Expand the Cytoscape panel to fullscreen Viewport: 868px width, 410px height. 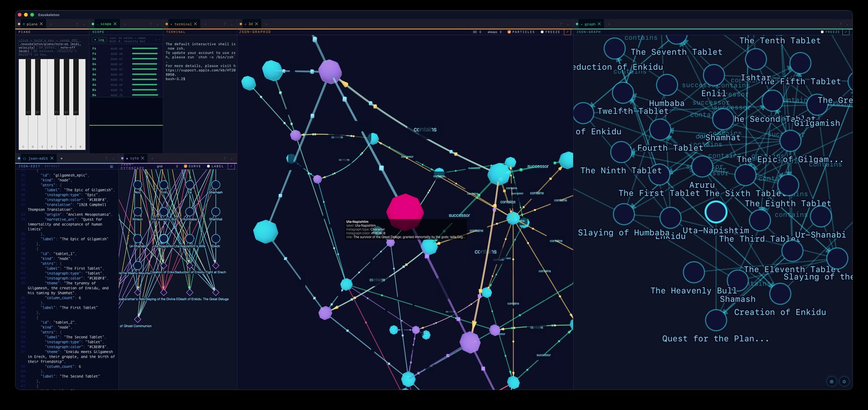tap(231, 166)
